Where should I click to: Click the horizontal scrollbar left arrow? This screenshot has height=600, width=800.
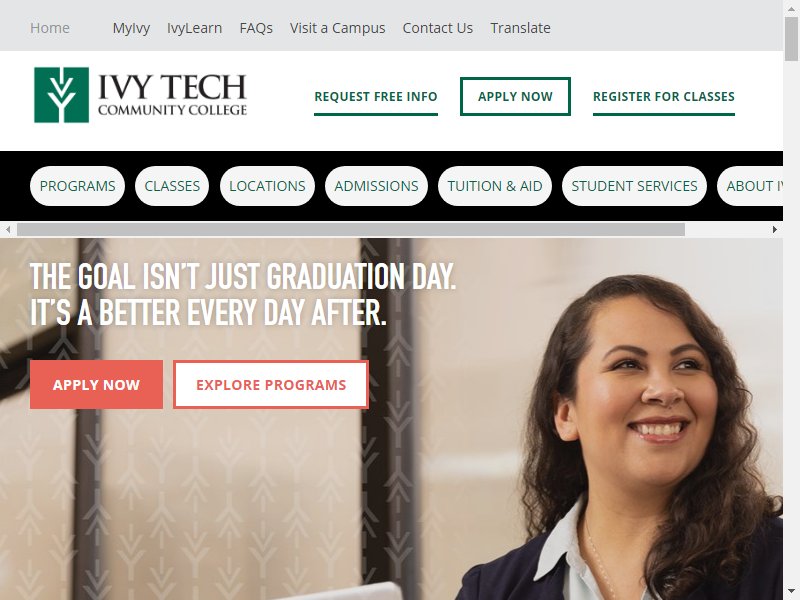click(8, 230)
